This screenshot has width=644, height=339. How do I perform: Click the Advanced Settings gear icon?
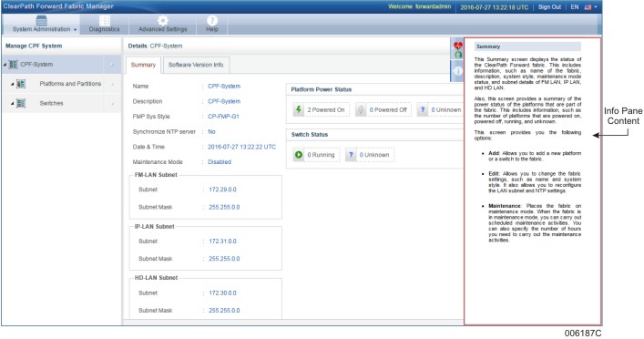pos(163,20)
